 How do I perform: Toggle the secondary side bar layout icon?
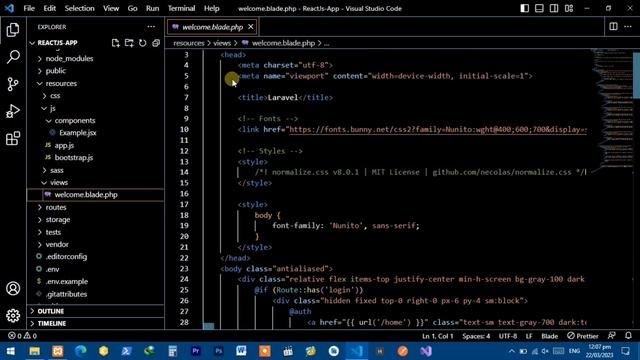point(554,8)
